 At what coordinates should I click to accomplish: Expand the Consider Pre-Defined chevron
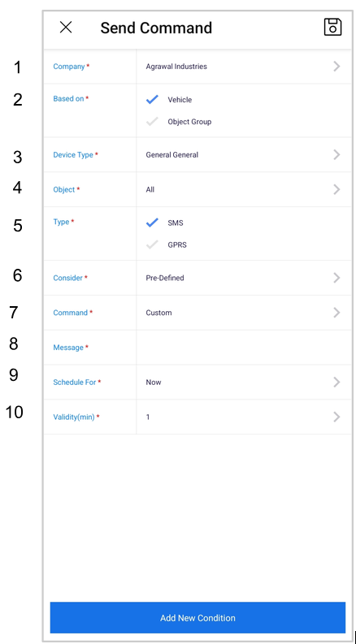[336, 278]
